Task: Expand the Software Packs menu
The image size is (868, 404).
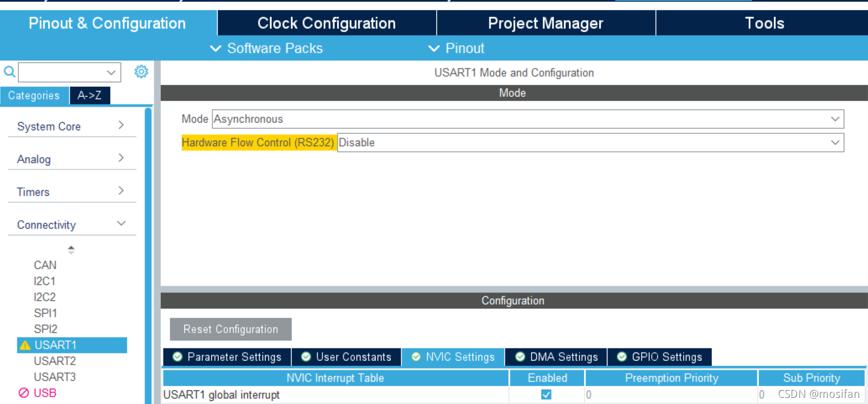Action: pos(267,48)
